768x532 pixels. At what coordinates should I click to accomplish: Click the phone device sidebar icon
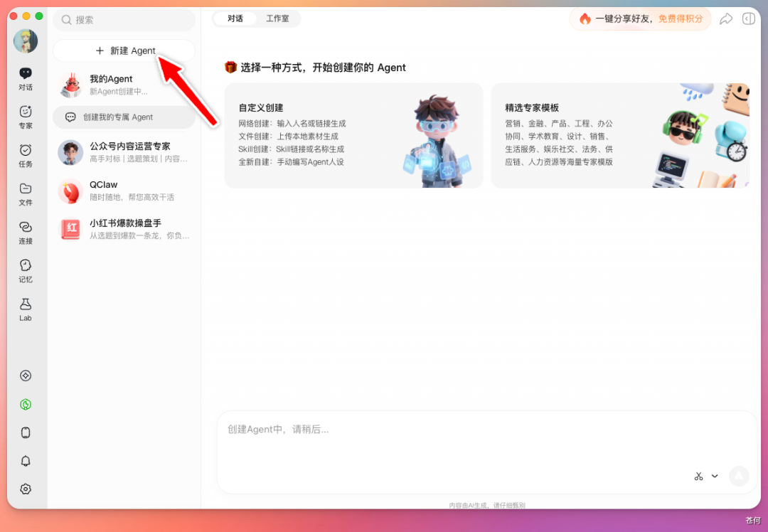click(26, 432)
